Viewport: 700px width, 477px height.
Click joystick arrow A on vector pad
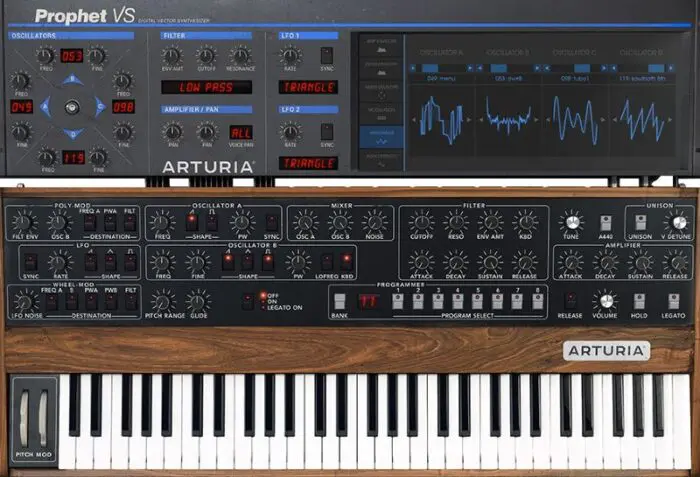(x=45, y=107)
